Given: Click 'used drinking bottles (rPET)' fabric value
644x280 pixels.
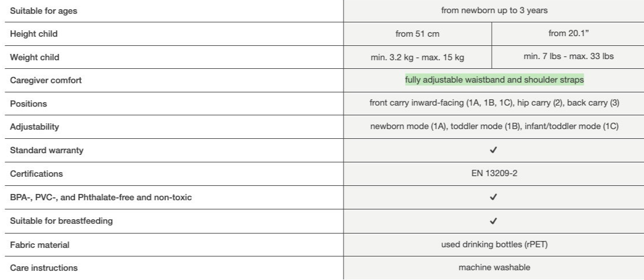Looking at the screenshot, I should [493, 244].
